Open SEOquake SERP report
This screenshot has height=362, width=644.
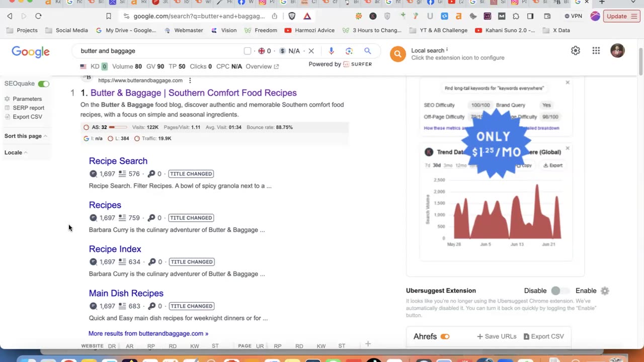24,108
